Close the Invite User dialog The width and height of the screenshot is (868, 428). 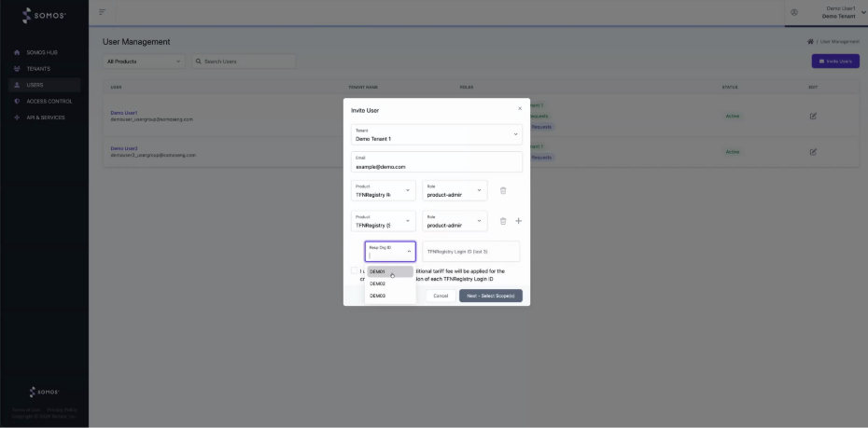[520, 108]
